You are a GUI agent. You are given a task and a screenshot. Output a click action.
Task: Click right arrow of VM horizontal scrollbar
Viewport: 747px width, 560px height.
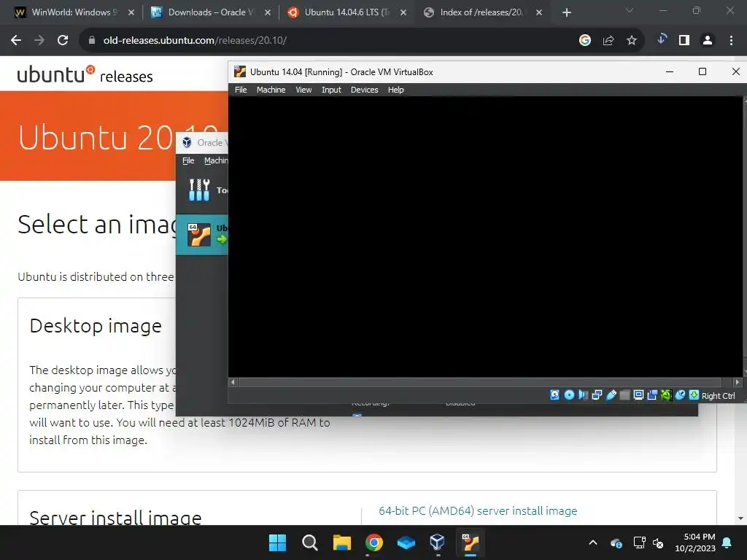[737, 382]
